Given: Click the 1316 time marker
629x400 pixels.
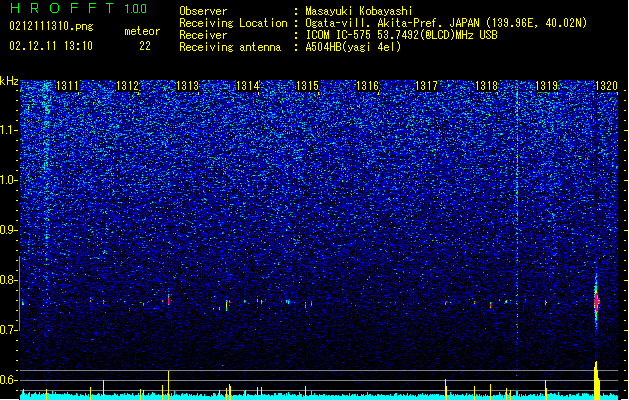Looking at the screenshot, I should click(367, 86).
